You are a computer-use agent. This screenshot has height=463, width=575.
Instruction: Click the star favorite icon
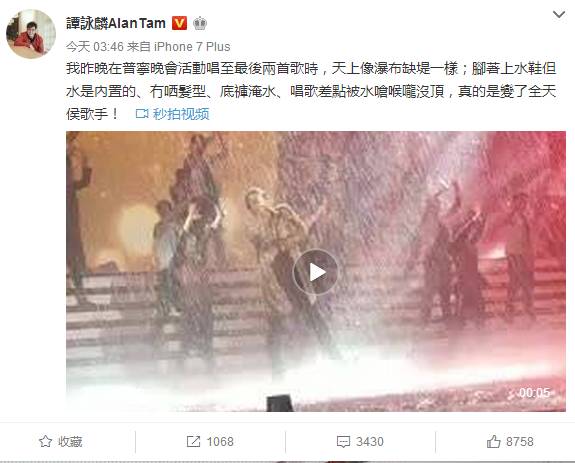tap(45, 441)
